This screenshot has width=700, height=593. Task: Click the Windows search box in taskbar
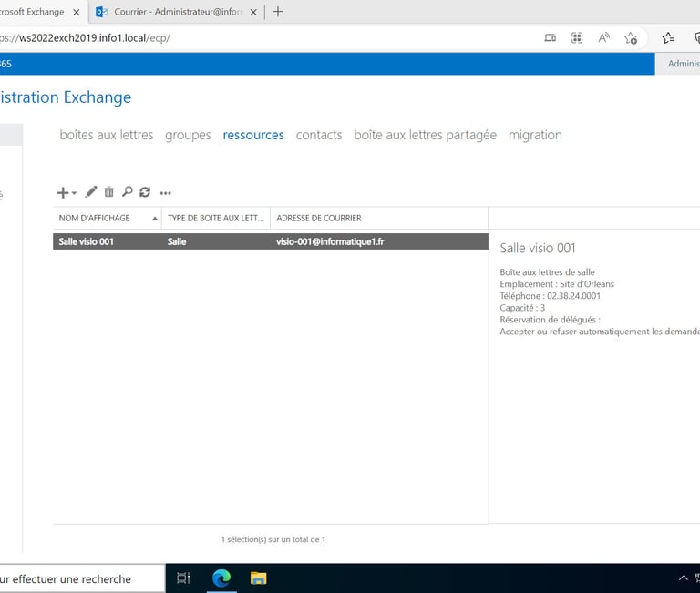82,579
